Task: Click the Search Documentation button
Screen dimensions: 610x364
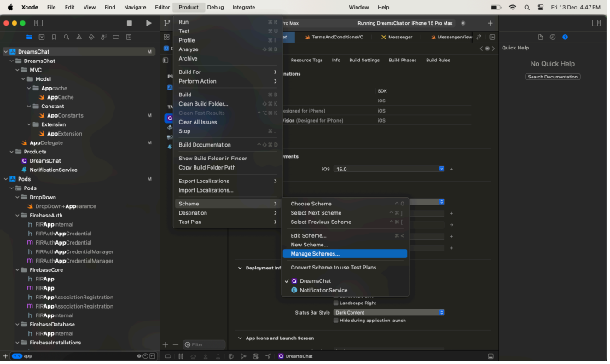Action: tap(553, 77)
